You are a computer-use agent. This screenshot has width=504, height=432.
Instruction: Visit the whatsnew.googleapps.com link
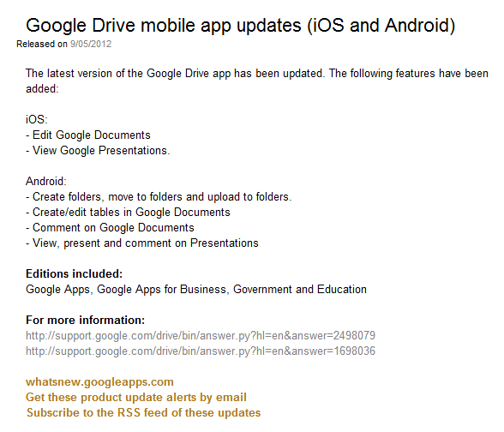[99, 382]
